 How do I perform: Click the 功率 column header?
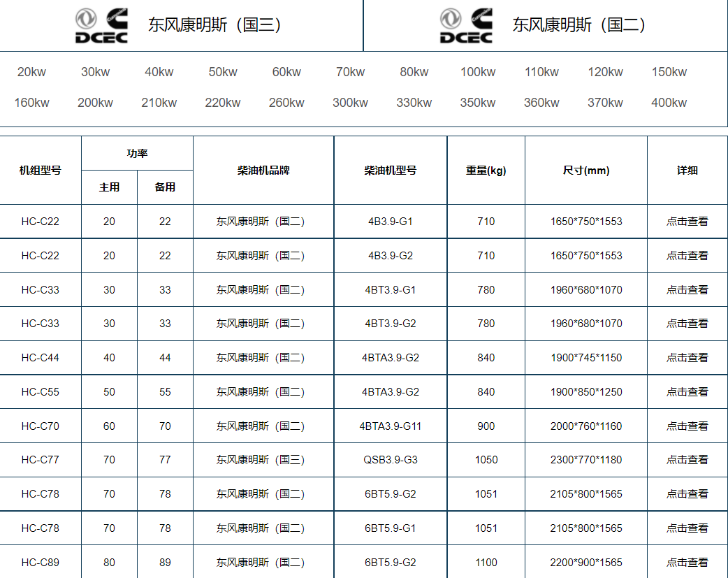(x=137, y=153)
